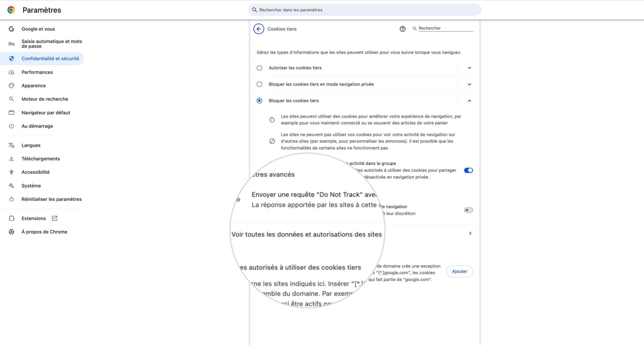
Task: Open Accessibilité settings
Action: [x=36, y=172]
